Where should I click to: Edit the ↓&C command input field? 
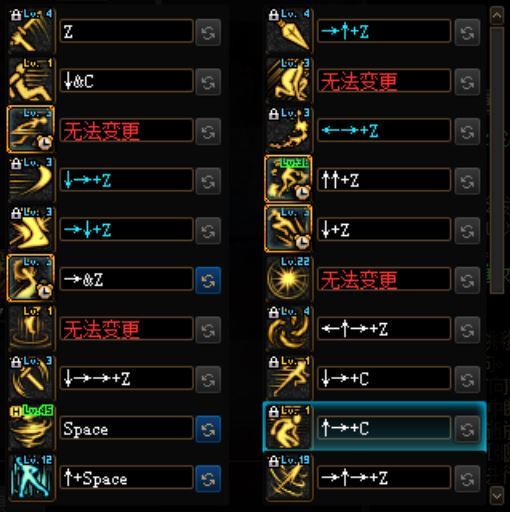127,81
